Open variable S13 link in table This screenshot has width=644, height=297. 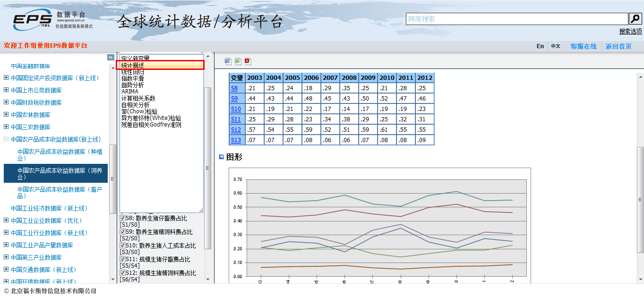(x=236, y=140)
